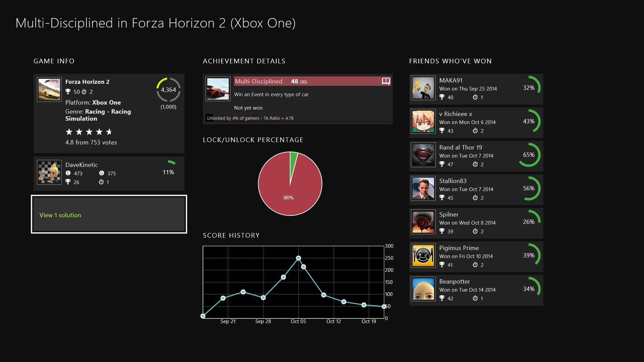Click v Richieee x's 43% completion ring
The image size is (644, 362).
tap(529, 121)
